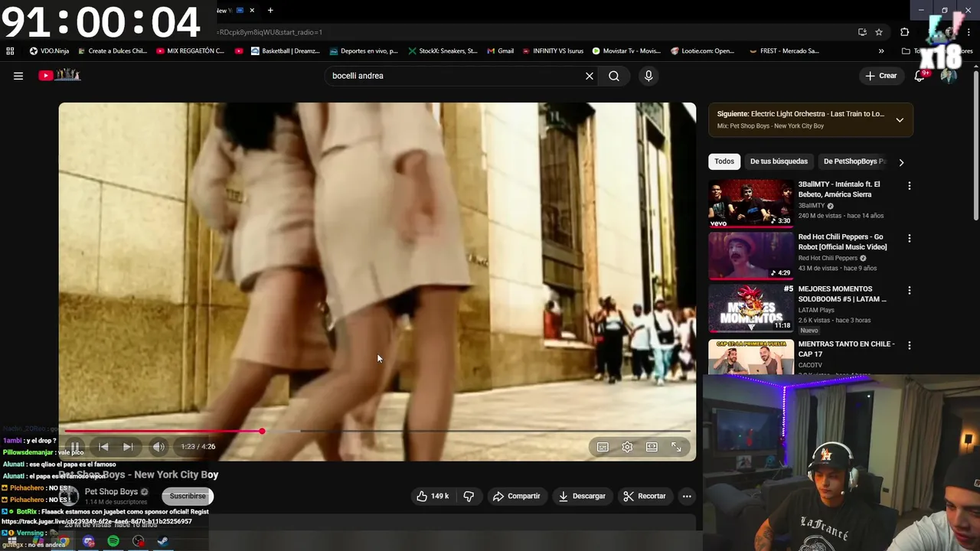Open the player settings gear

pos(627,447)
